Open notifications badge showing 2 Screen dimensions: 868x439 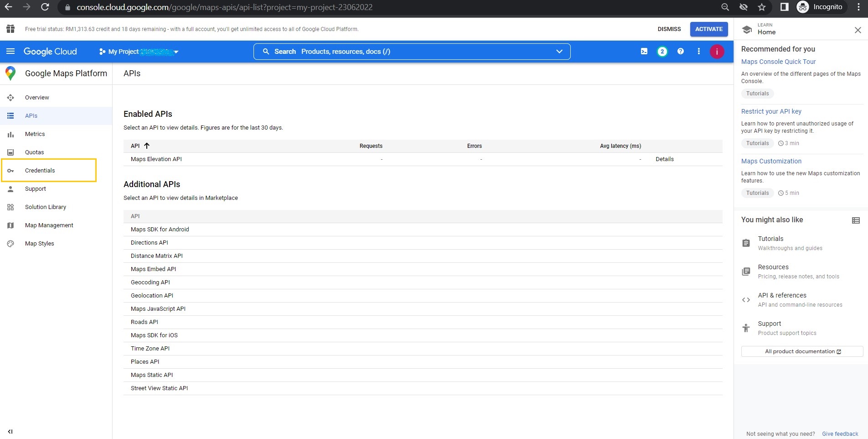point(662,52)
